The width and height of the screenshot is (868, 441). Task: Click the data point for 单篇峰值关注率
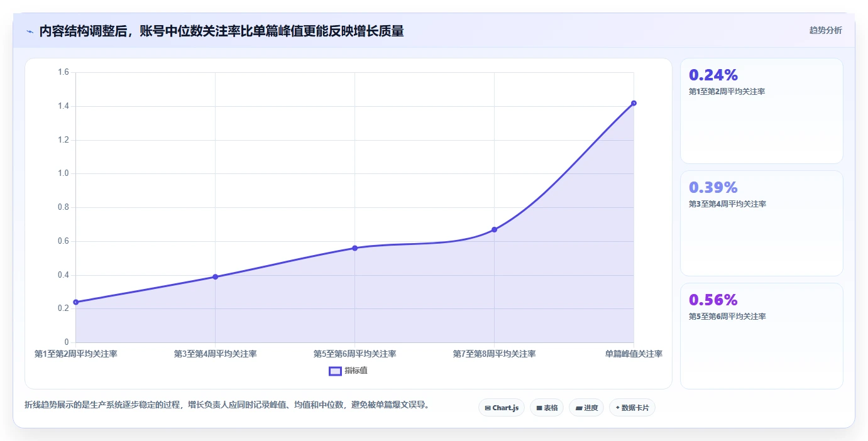(634, 103)
